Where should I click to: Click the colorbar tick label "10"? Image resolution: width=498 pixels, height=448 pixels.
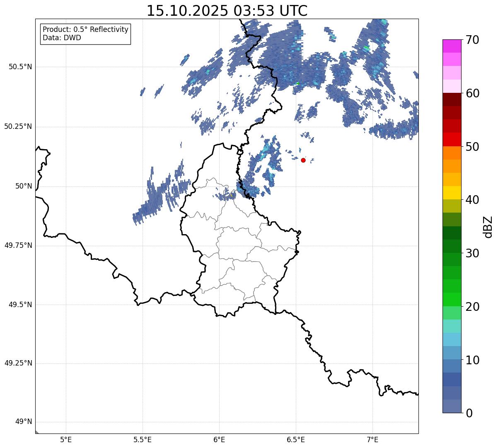pos(472,360)
